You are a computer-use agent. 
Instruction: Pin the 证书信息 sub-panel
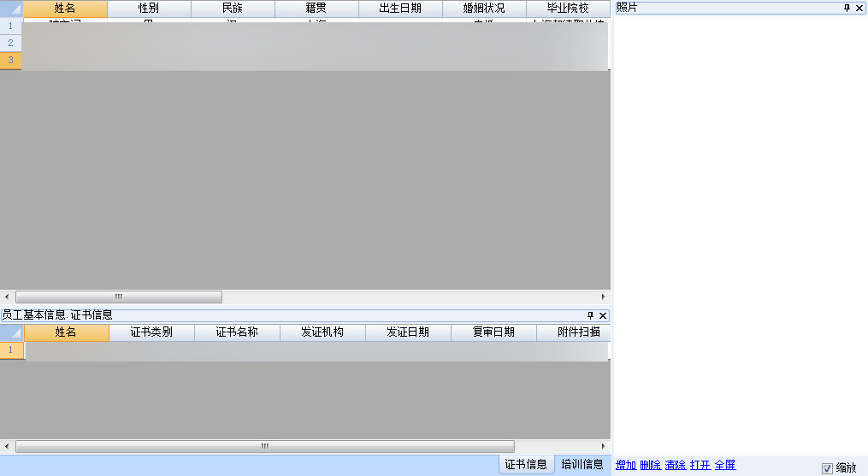590,315
